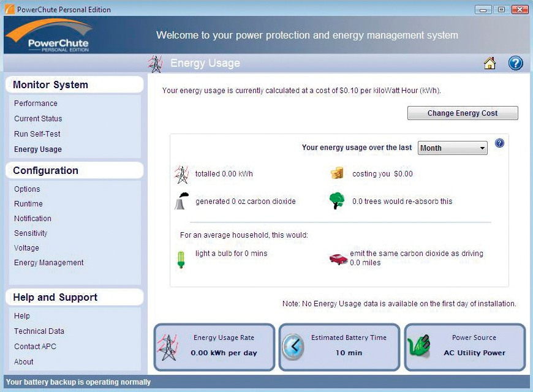The width and height of the screenshot is (533, 392).
Task: Click the Home house icon
Action: click(x=490, y=63)
